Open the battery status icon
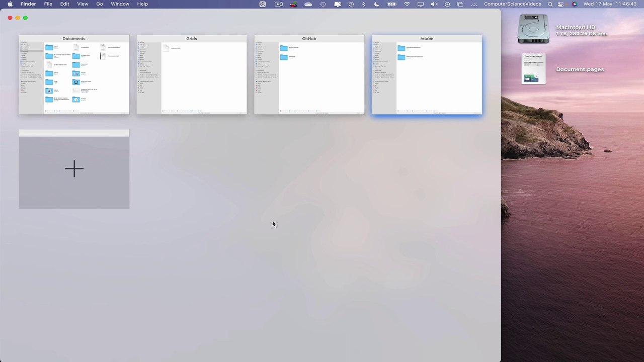 point(392,4)
